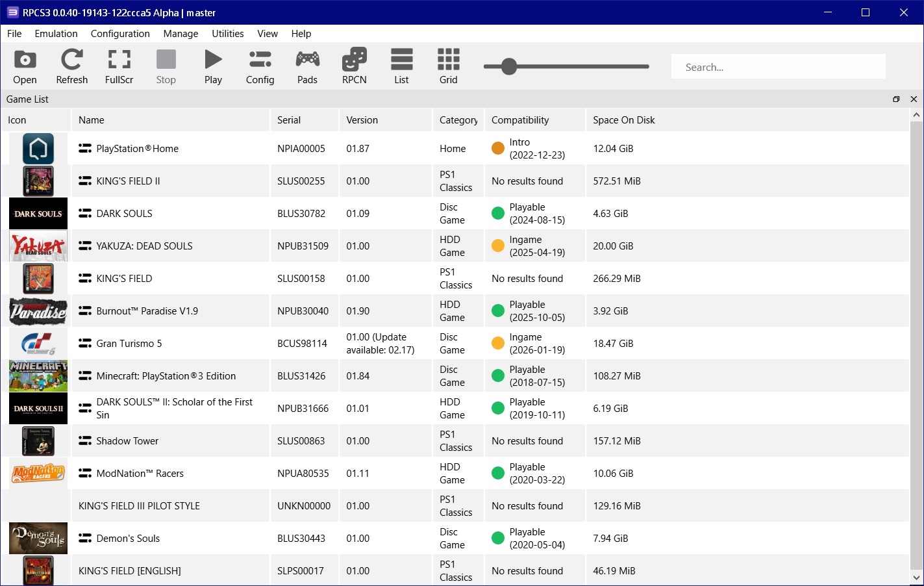The image size is (924, 586).
Task: Click the 108.27 MiB size cell
Action: coord(617,376)
